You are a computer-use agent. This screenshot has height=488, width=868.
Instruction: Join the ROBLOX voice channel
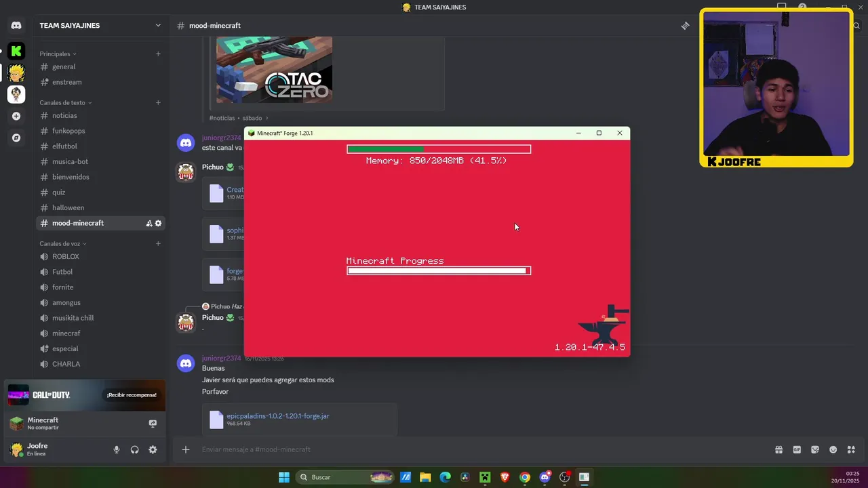point(100,256)
